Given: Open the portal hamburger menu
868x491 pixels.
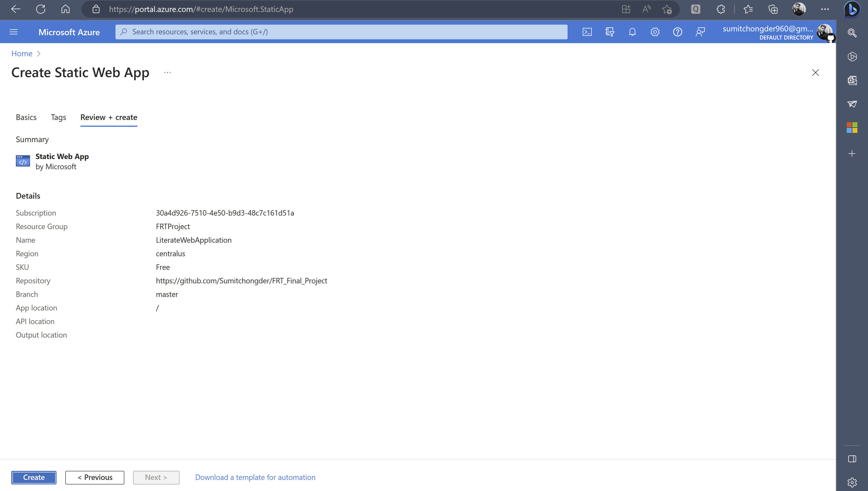Looking at the screenshot, I should (x=14, y=32).
